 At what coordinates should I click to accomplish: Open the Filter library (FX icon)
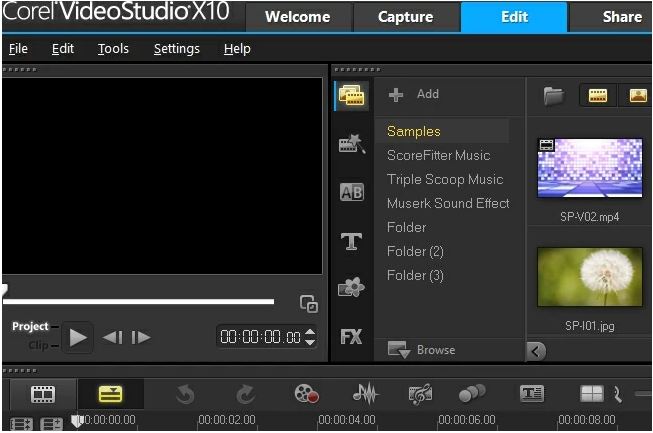tap(351, 336)
